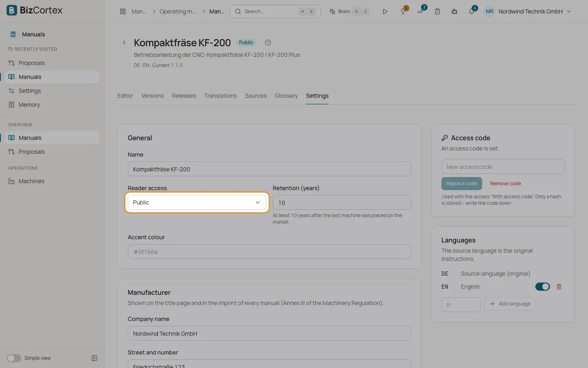Click the New access code field
The height and width of the screenshot is (368, 588).
pos(503,166)
